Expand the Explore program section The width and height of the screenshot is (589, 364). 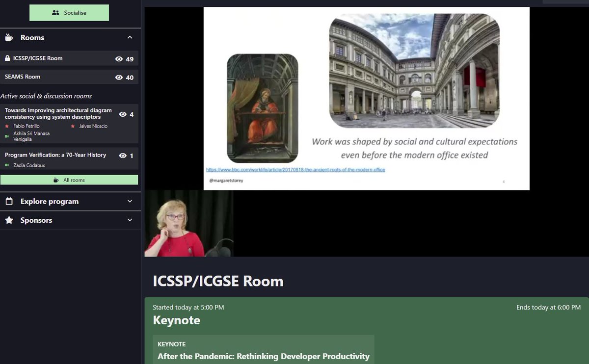pos(70,201)
